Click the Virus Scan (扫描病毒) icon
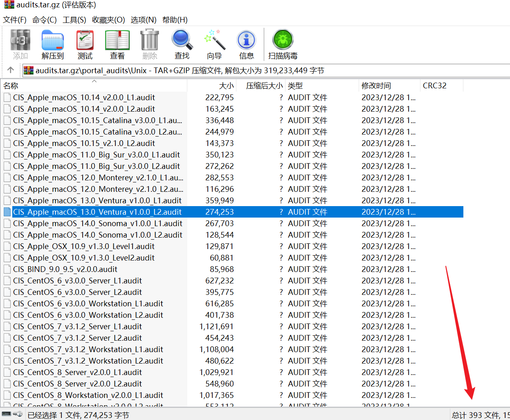510x420 pixels. pyautogui.click(x=283, y=40)
